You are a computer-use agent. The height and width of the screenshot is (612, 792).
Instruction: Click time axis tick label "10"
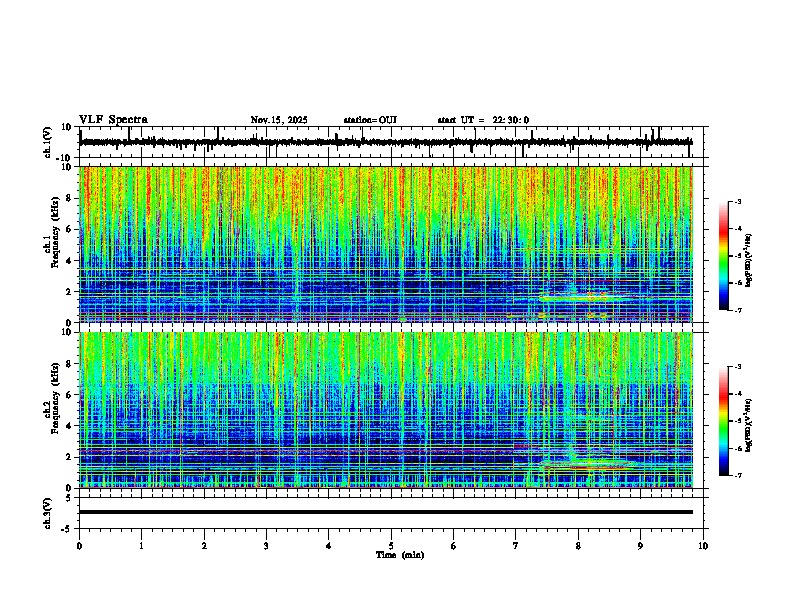pos(703,546)
